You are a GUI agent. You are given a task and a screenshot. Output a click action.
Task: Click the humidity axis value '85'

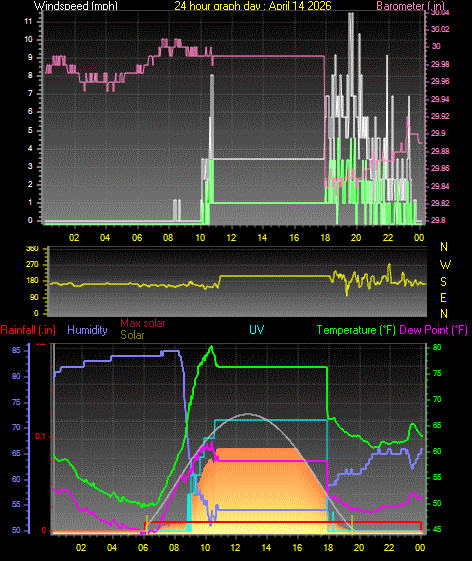(16, 350)
